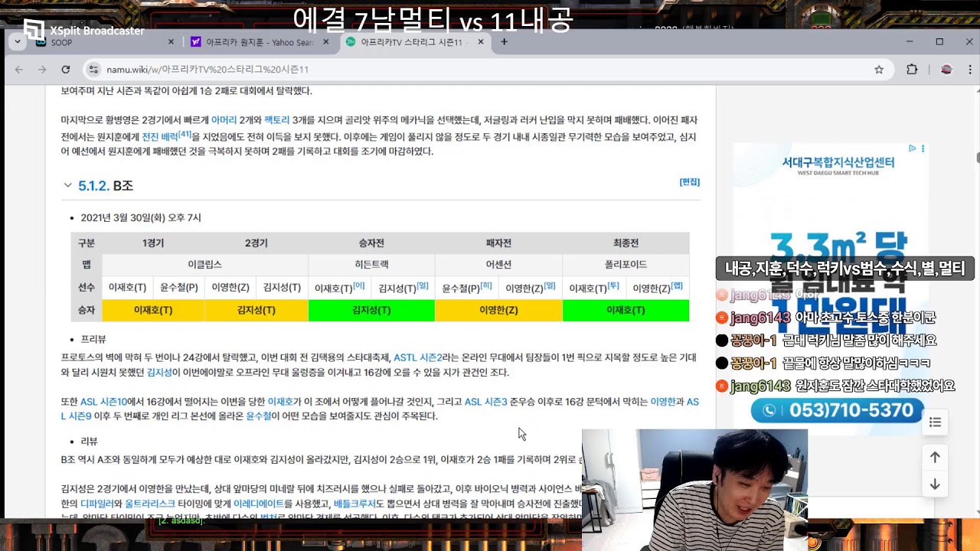Click footnote [41] after 전진 배럭

coord(185,134)
